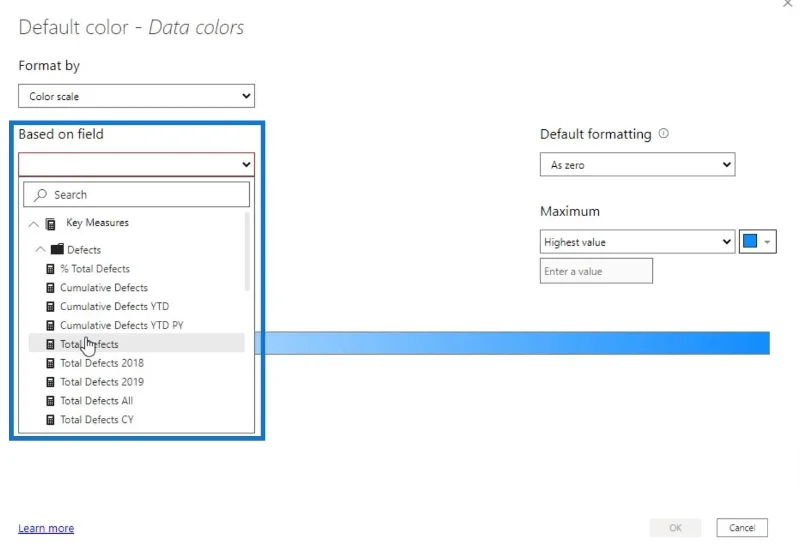Click the measure icon beside Total Defects 2018

50,363
